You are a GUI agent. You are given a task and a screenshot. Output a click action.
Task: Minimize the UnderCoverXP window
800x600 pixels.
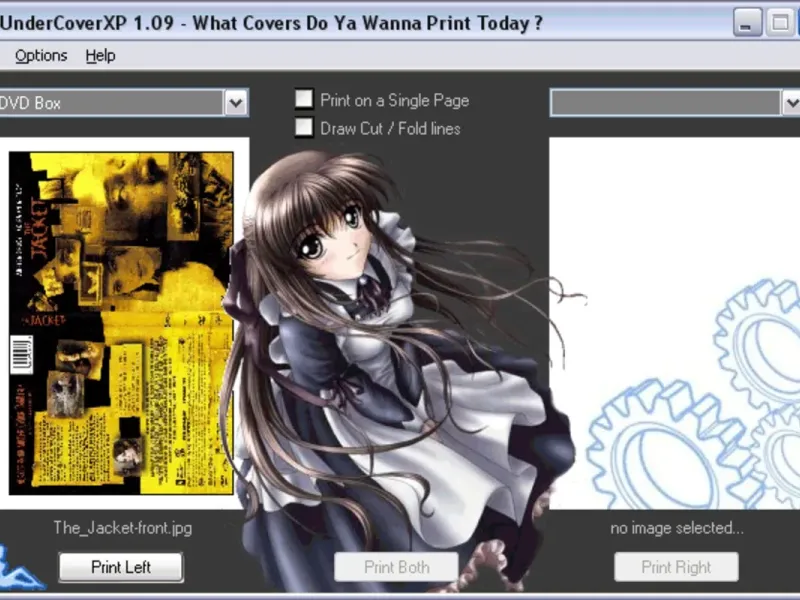[747, 22]
